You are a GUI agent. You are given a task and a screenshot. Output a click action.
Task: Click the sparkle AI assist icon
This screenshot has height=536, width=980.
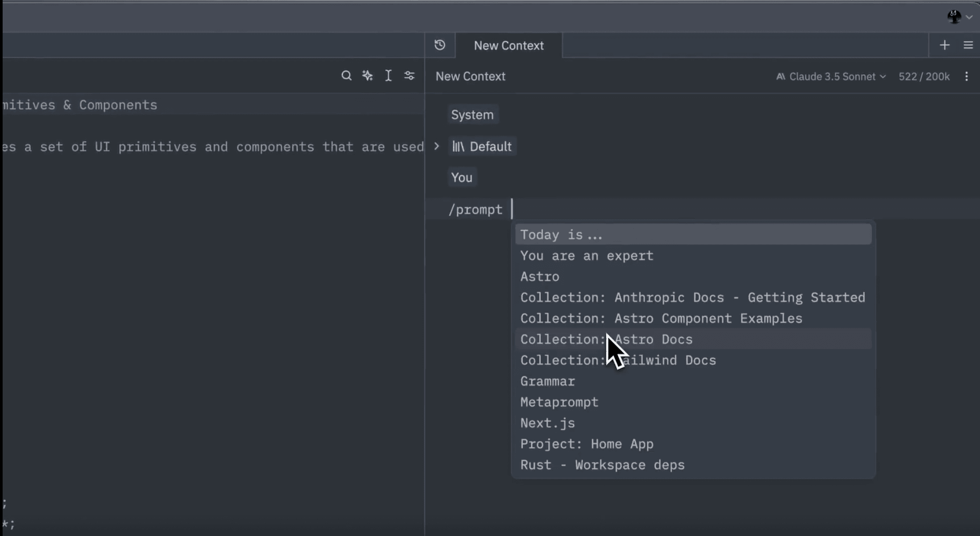[367, 75]
